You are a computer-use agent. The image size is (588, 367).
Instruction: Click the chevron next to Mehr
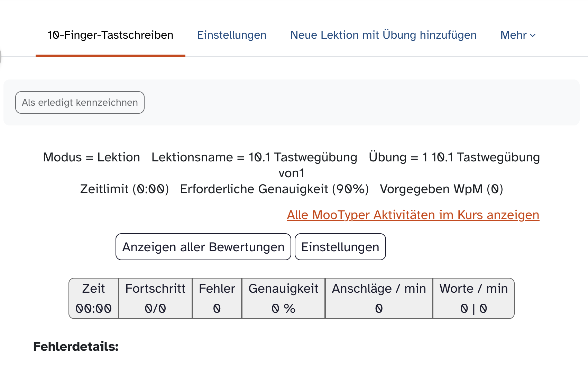533,35
